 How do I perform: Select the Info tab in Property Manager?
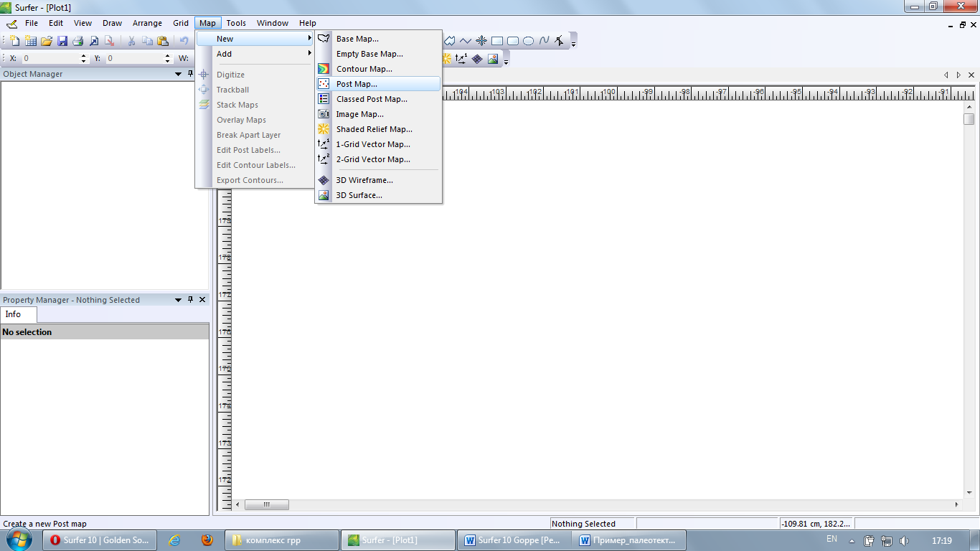point(18,314)
